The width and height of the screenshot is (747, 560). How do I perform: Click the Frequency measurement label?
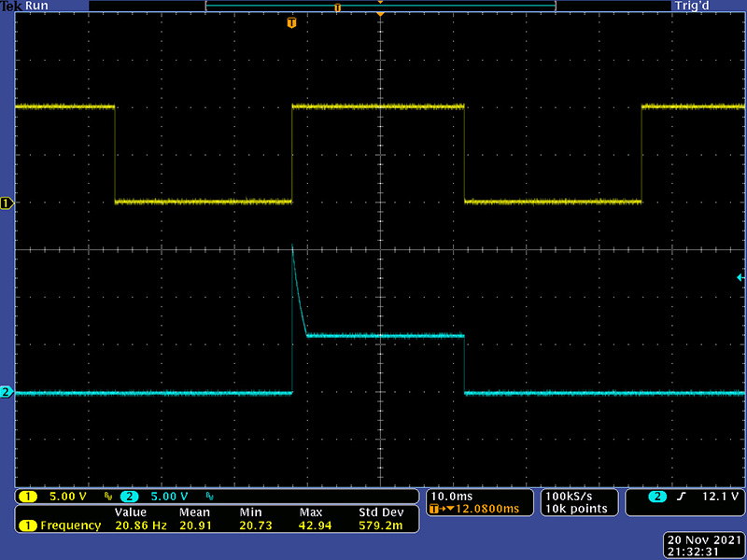[70, 525]
